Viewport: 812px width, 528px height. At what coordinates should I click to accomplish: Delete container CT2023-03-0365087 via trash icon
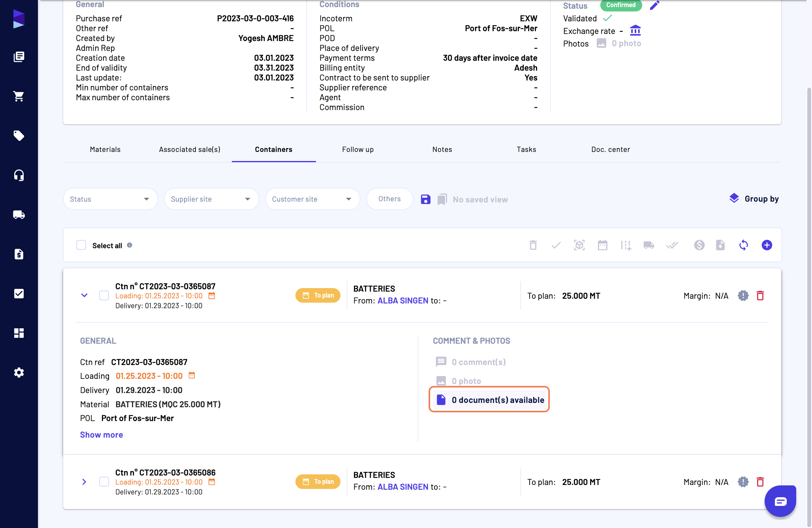tap(760, 296)
